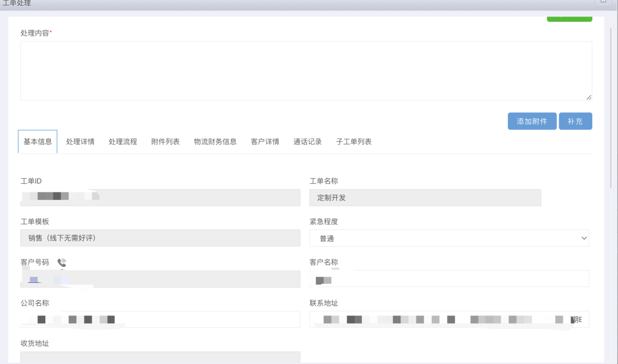Viewport: 618px width, 364px height.
Task: Go to the 附件列表 tab
Action: [165, 142]
